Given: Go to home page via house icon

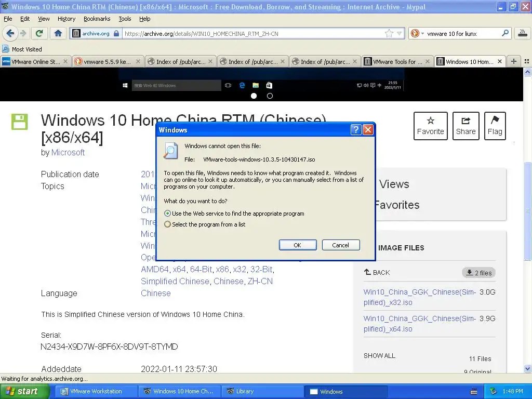Looking at the screenshot, I should pyautogui.click(x=58, y=33).
